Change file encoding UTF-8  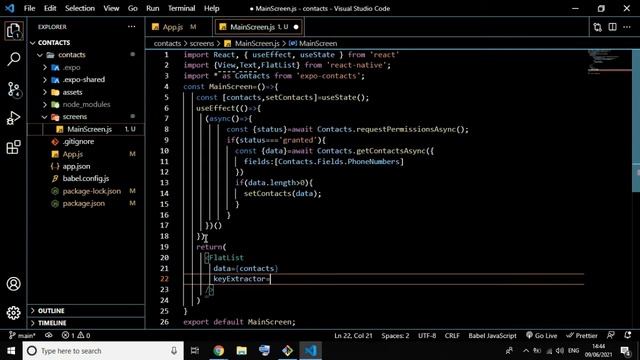point(427,336)
